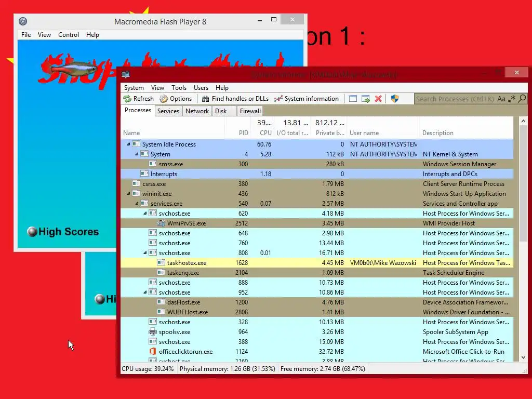Click the 'CPU usage: 39.24%' status text

148,369
